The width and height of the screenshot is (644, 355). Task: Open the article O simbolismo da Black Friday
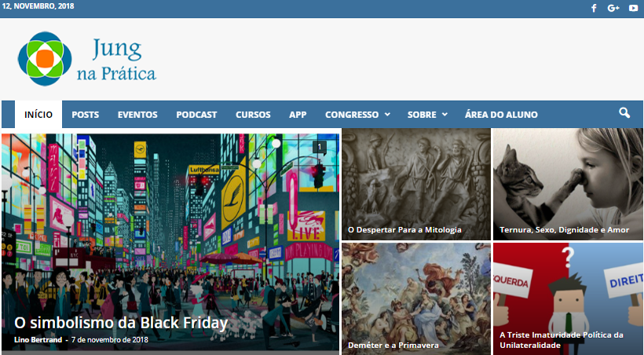point(121,323)
